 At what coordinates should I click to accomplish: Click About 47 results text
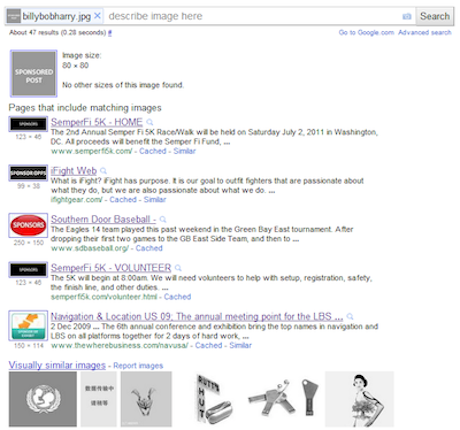pos(57,32)
